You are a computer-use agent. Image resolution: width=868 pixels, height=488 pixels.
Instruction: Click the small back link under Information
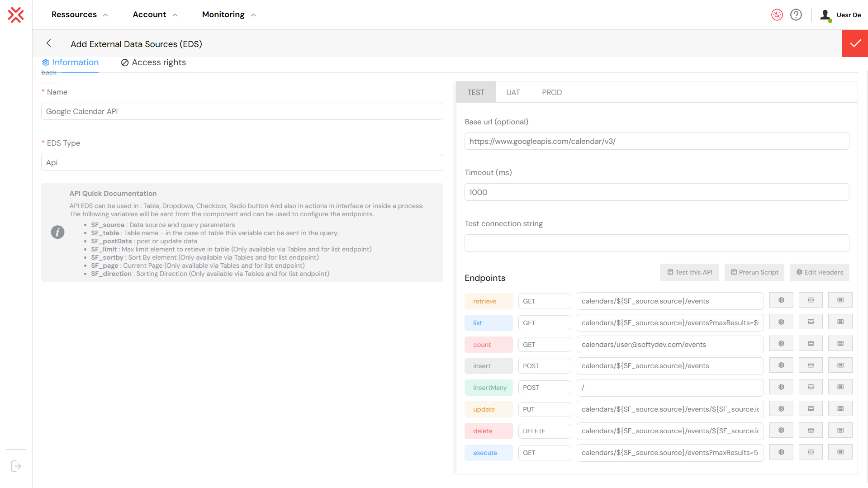49,72
